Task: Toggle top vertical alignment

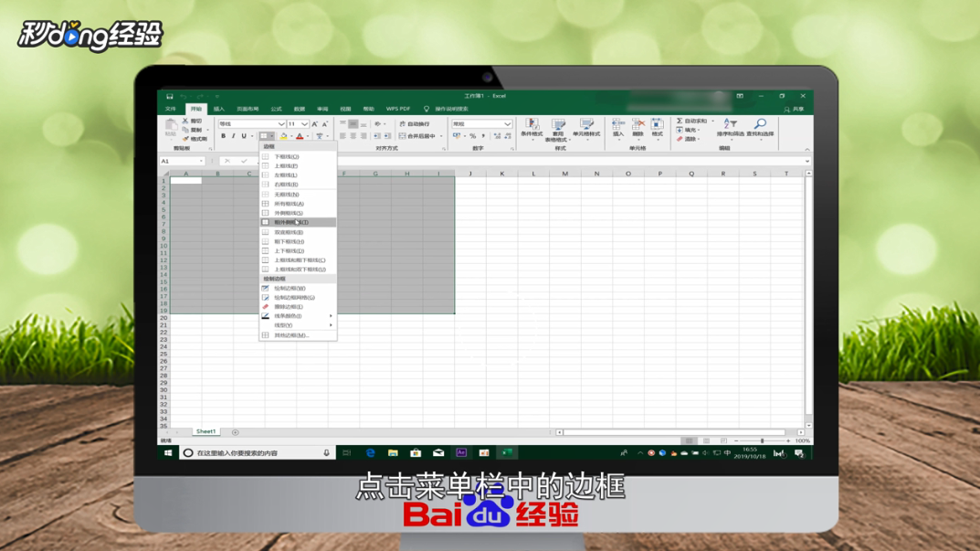Action: pyautogui.click(x=342, y=124)
